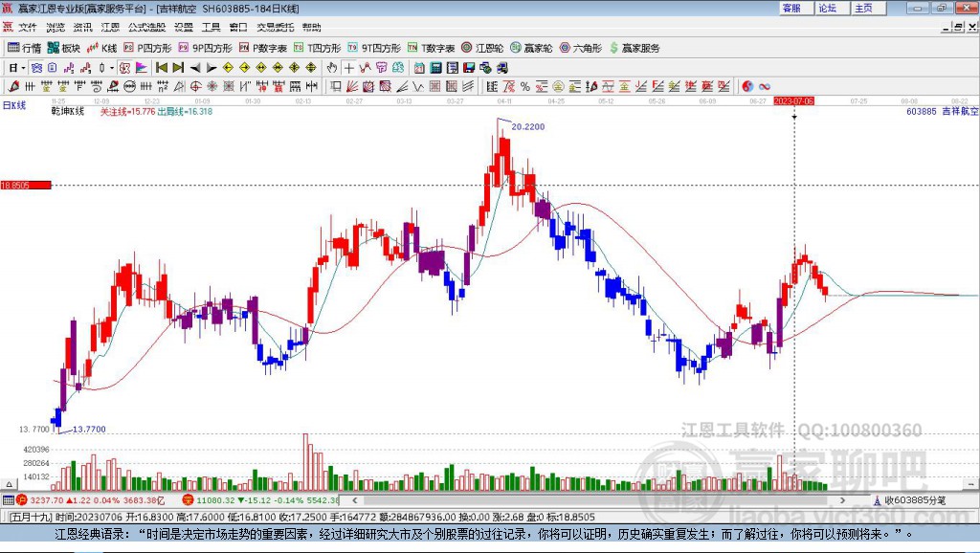Open the 交易委托 menu
The height and width of the screenshot is (553, 980).
point(272,27)
